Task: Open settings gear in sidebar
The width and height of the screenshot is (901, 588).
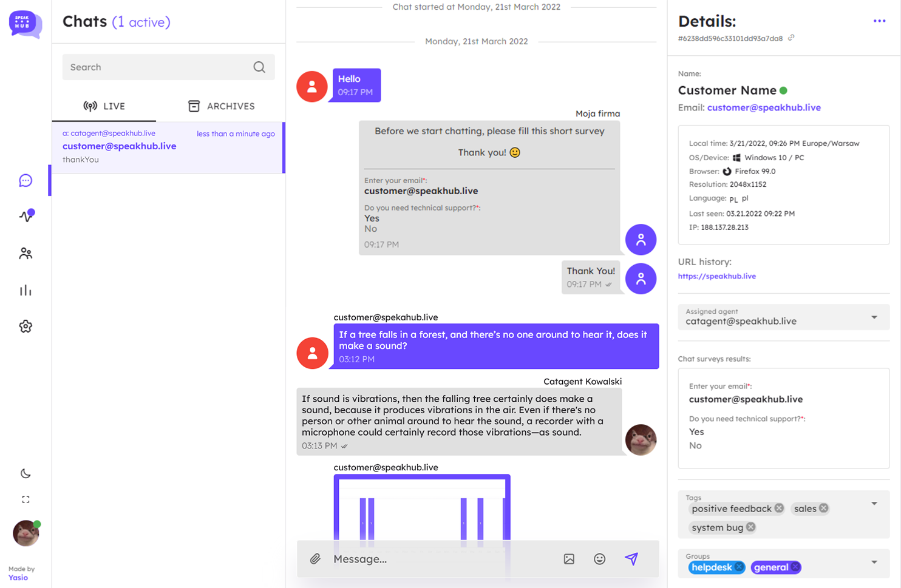Action: pyautogui.click(x=25, y=326)
